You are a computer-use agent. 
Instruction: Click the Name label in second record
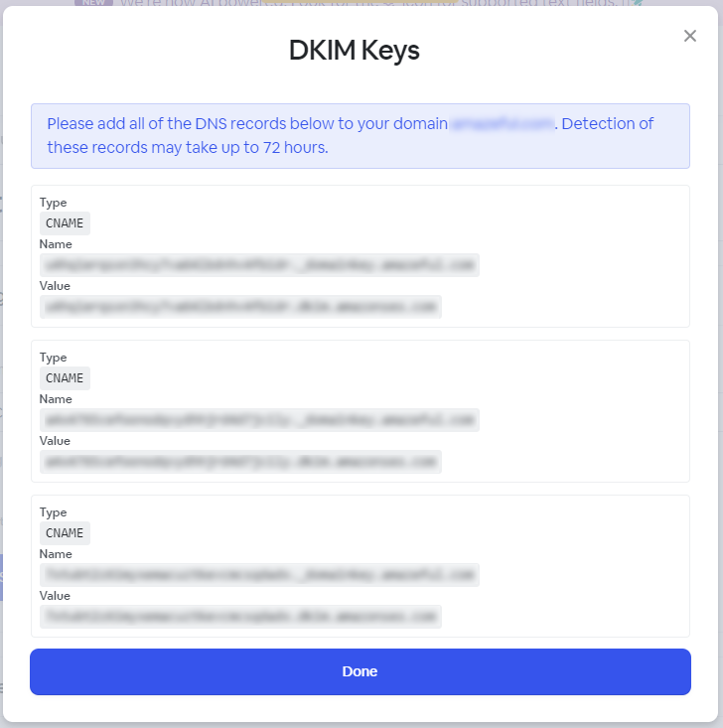pyautogui.click(x=56, y=399)
